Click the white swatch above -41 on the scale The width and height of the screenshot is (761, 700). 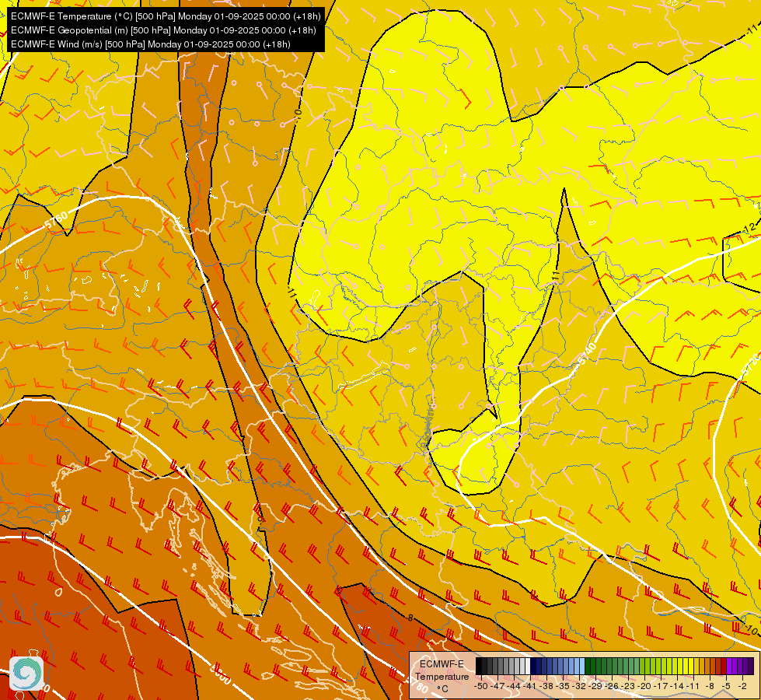pyautogui.click(x=528, y=666)
